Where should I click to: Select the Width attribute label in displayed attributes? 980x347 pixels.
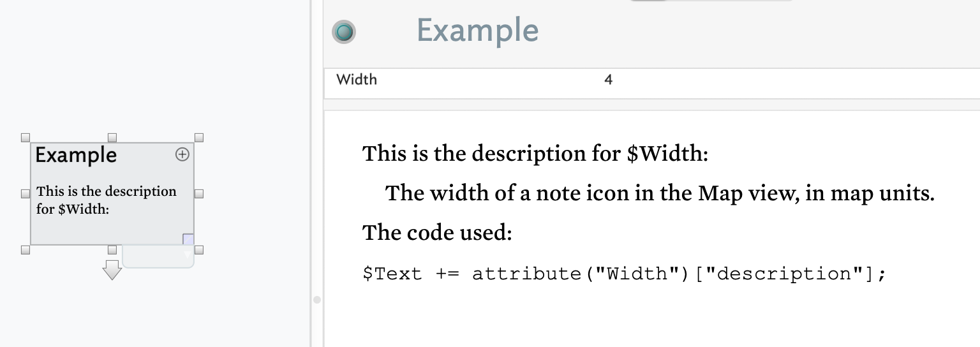[x=357, y=80]
